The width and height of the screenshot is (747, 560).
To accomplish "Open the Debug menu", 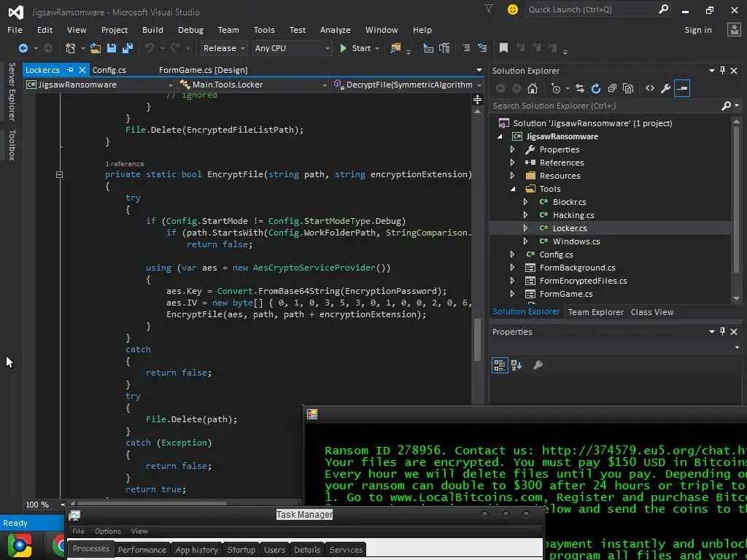I will (190, 30).
